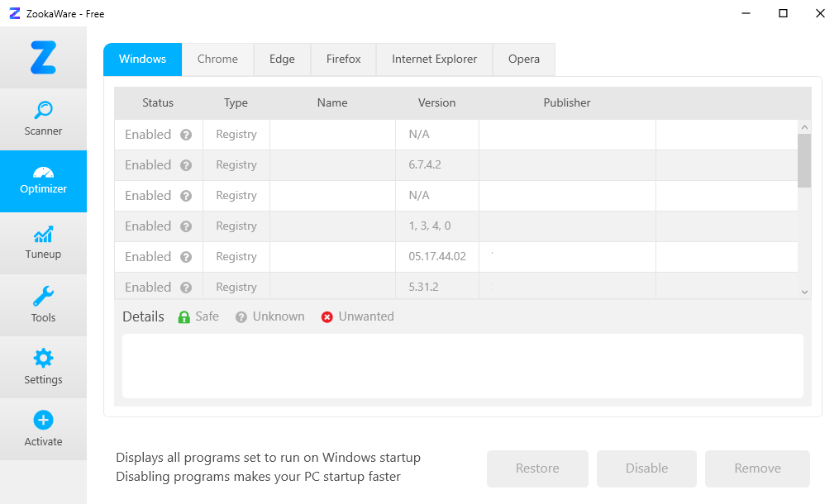Switch to the Chrome tab

217,59
